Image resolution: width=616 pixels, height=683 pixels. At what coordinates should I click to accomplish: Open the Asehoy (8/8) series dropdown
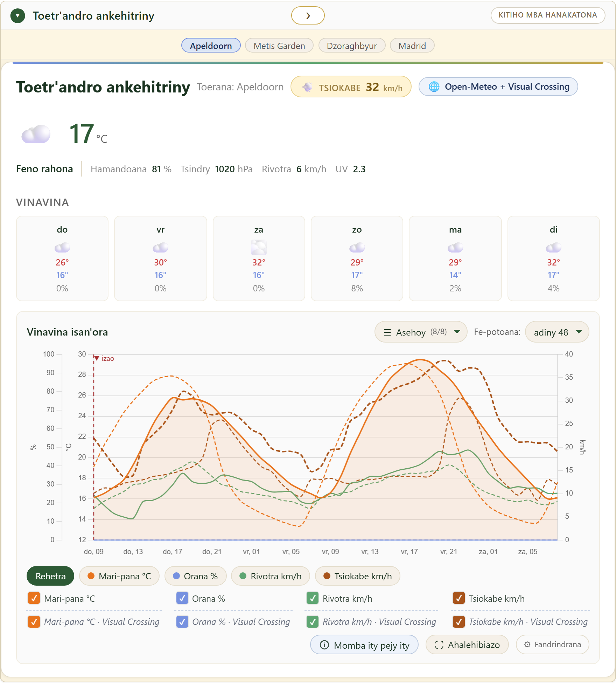[x=421, y=332]
